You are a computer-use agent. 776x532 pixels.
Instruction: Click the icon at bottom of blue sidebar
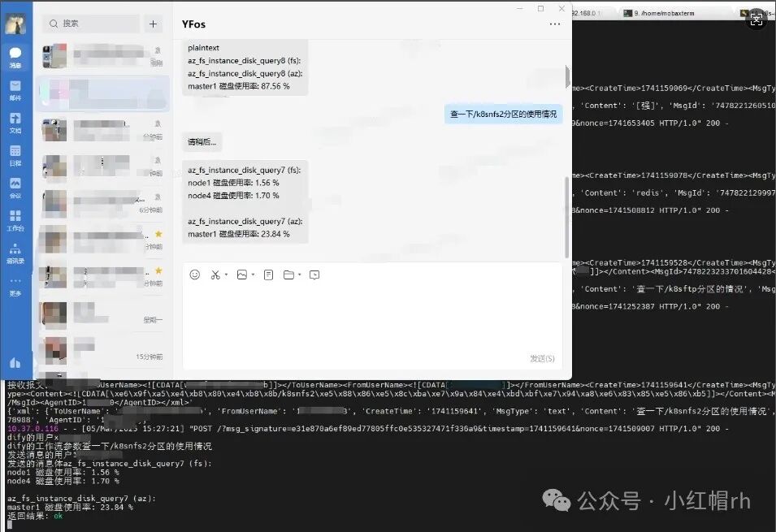coord(15,363)
